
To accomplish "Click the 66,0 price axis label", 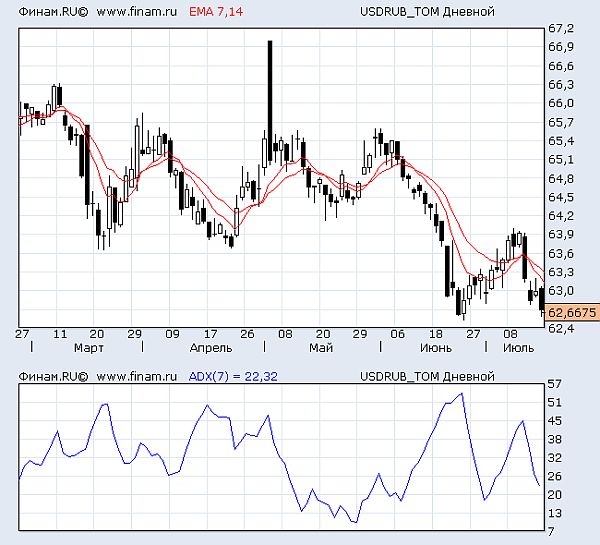I will click(560, 103).
